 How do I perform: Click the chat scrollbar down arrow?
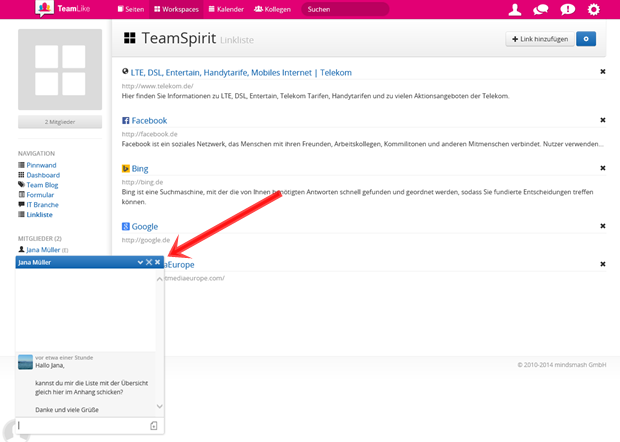[159, 406]
